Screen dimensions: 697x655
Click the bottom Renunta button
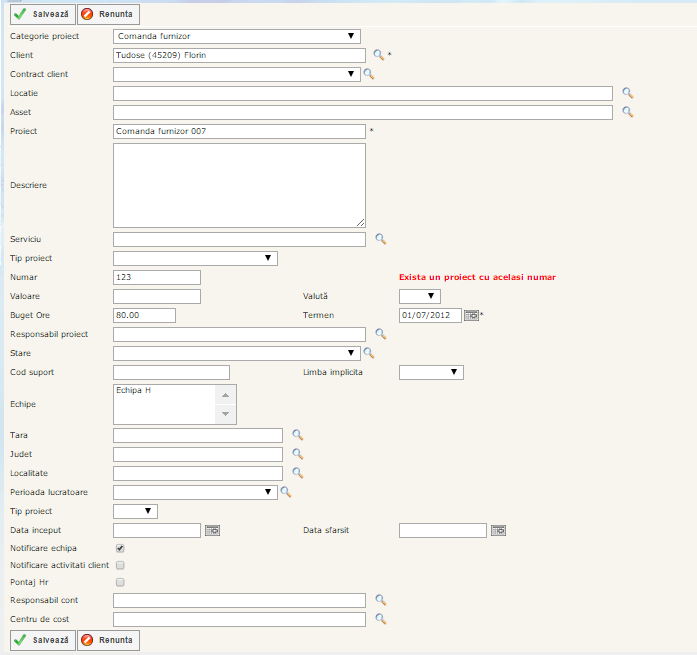(109, 640)
